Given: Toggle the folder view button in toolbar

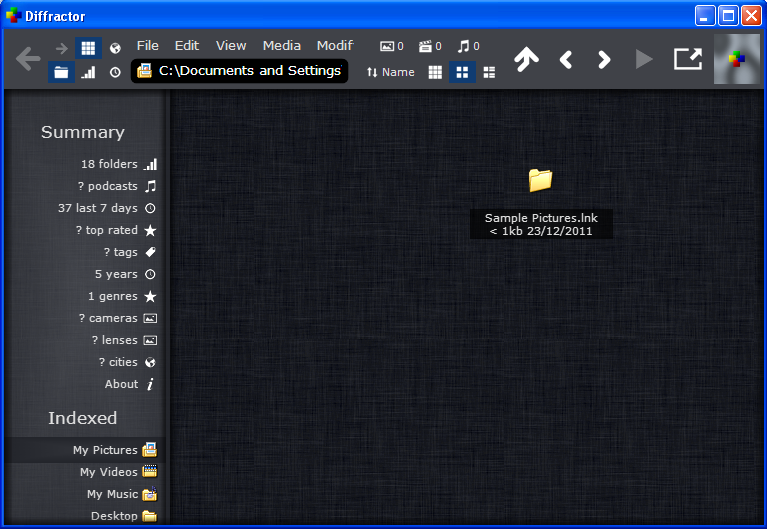Looking at the screenshot, I should coord(61,72).
